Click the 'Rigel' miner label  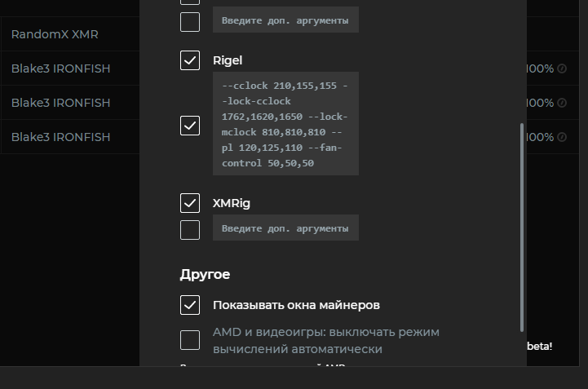point(228,60)
